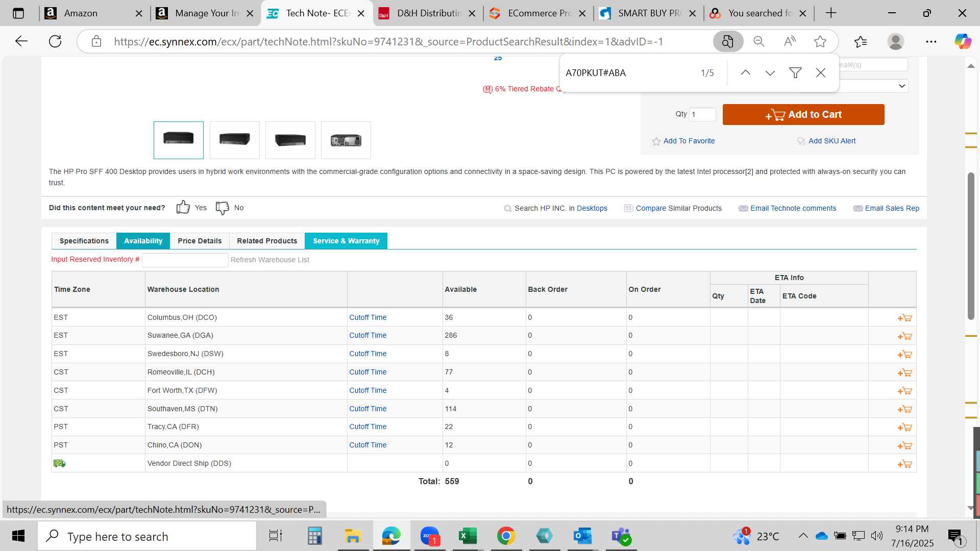Viewport: 980px width, 551px height.
Task: Add Tracy,CA warehouse row to cart
Action: click(x=904, y=428)
